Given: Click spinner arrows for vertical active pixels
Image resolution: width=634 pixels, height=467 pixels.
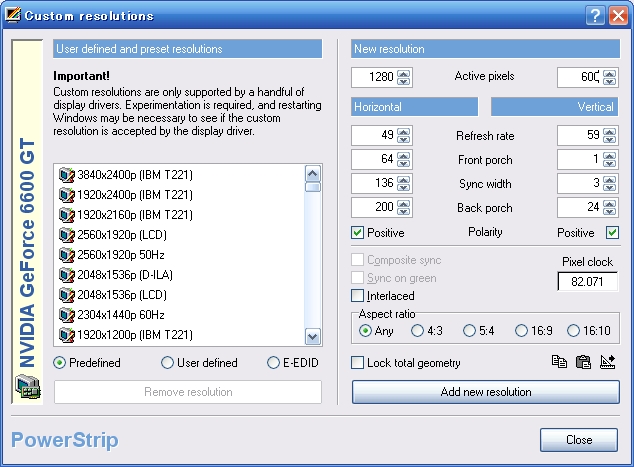Looking at the screenshot, I should pos(610,77).
